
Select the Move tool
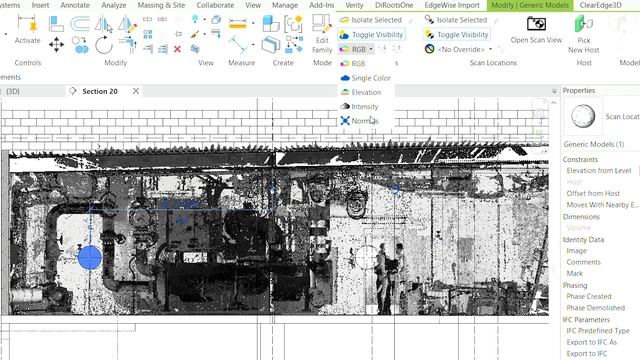tap(56, 44)
